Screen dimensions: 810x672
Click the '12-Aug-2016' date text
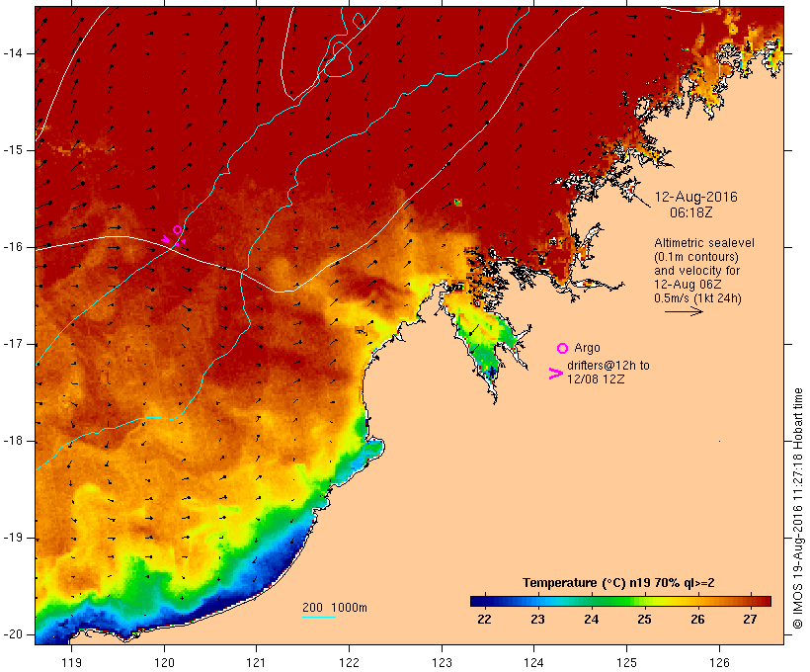point(695,197)
